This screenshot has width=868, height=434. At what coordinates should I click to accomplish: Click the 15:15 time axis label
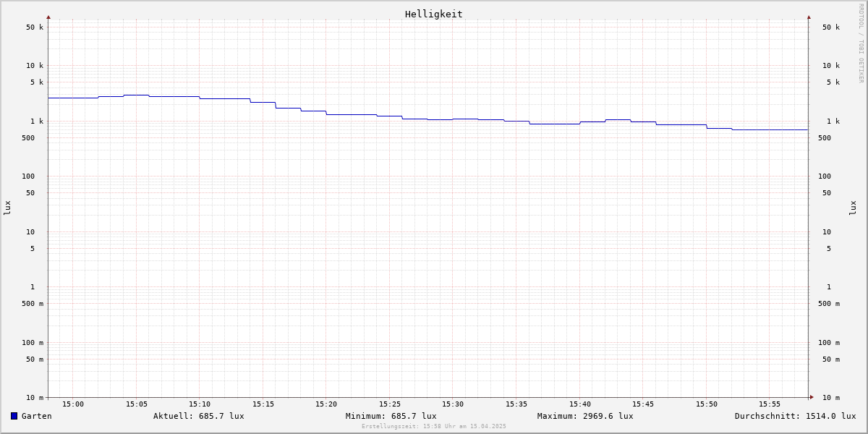(263, 404)
